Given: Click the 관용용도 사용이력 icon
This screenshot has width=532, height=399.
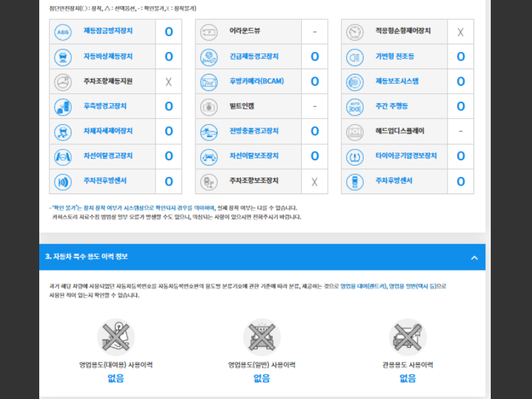Looking at the screenshot, I should pyautogui.click(x=408, y=336).
